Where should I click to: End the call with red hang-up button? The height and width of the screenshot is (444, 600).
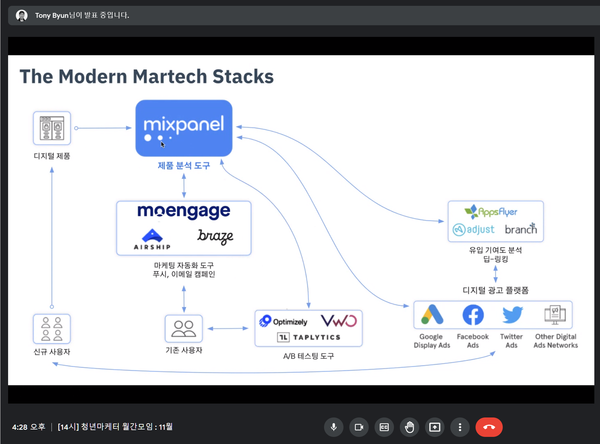coord(489,427)
